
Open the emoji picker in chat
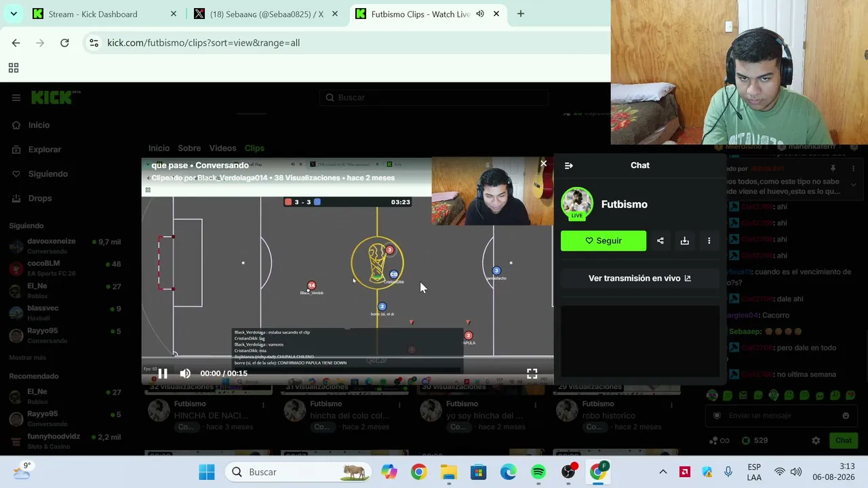(x=846, y=415)
